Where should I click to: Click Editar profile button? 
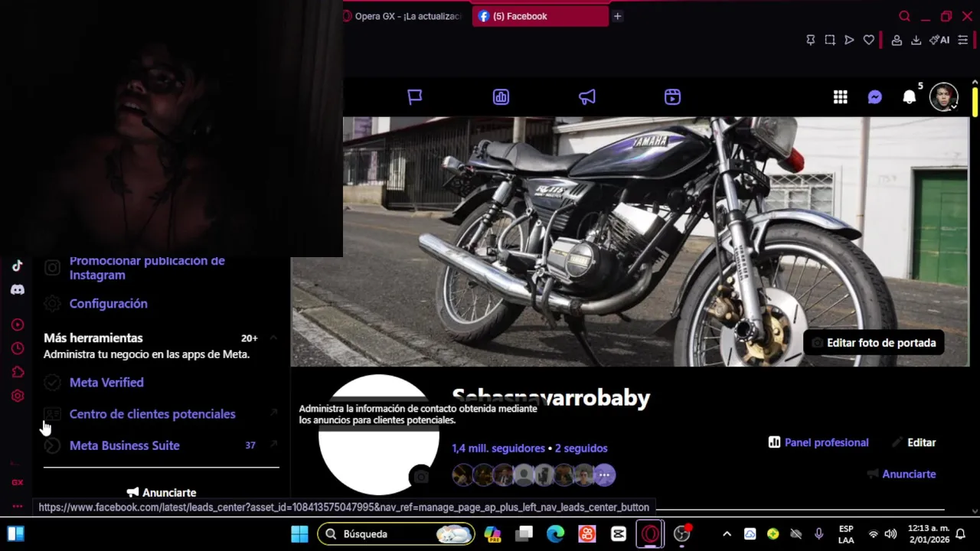pos(914,442)
